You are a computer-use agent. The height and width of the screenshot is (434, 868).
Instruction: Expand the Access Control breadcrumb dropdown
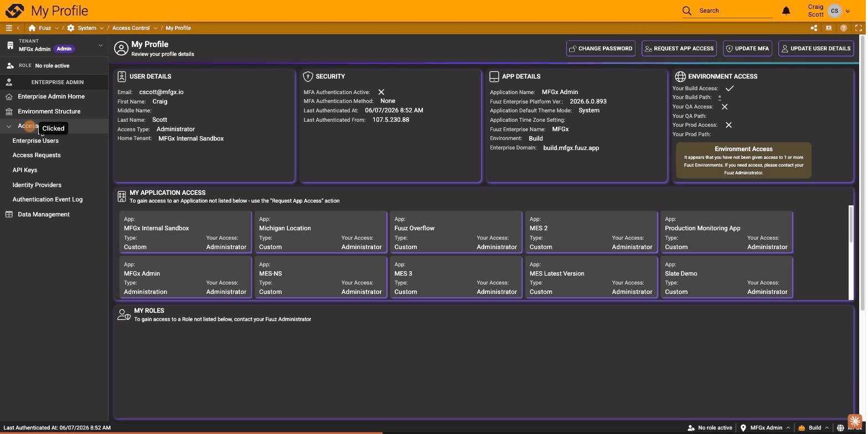pyautogui.click(x=156, y=28)
